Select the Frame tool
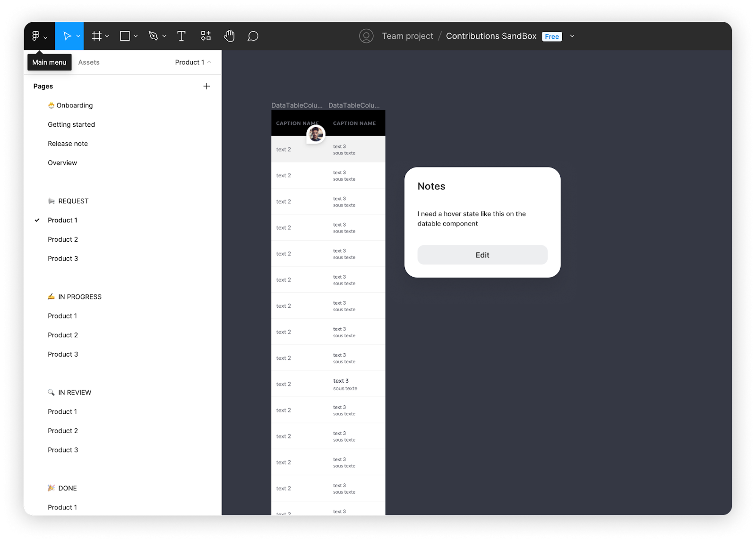 pos(96,35)
